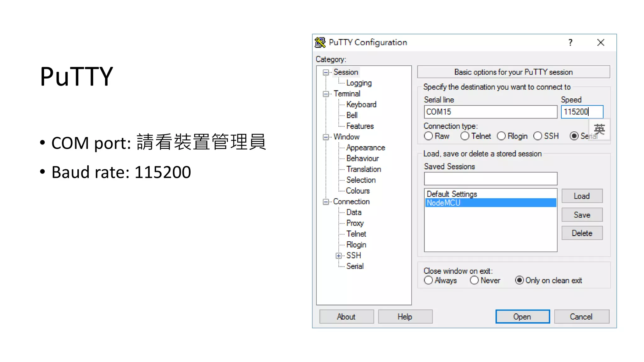
Task: Open the SSH category in tree
Action: [353, 255]
